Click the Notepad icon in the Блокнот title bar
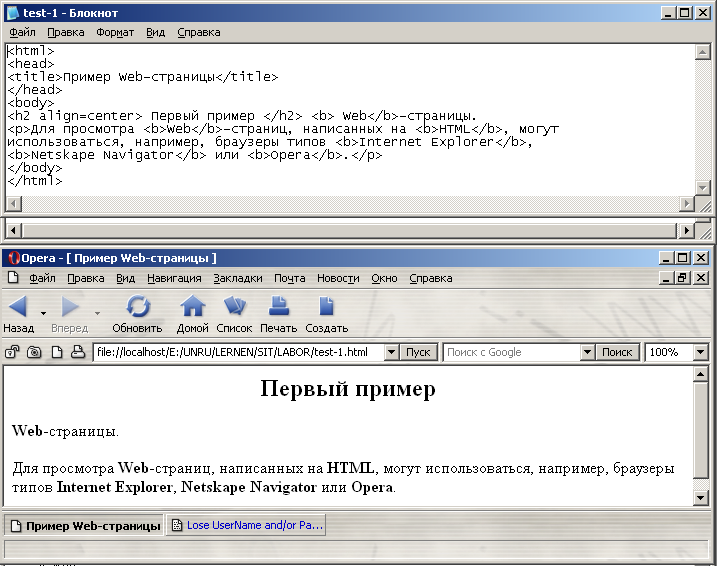The image size is (717, 566). click(x=13, y=13)
